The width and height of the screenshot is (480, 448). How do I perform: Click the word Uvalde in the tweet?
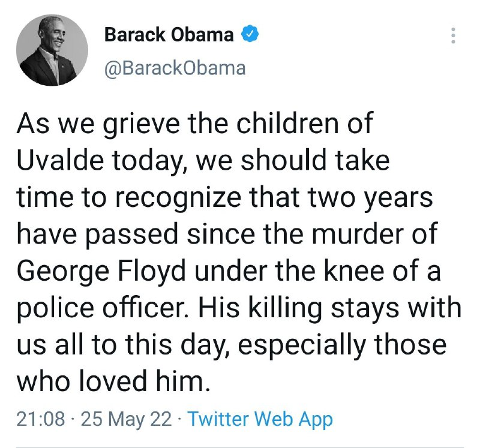pos(61,160)
